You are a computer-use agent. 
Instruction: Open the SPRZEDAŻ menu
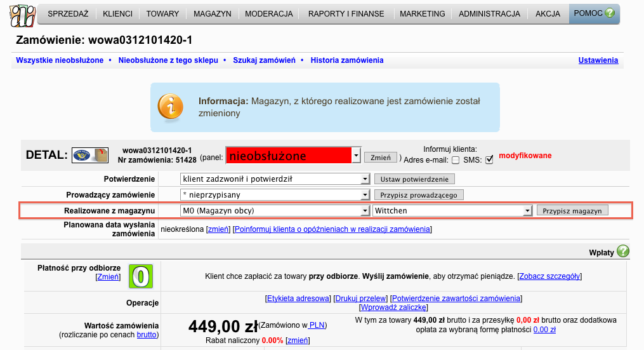tap(68, 13)
